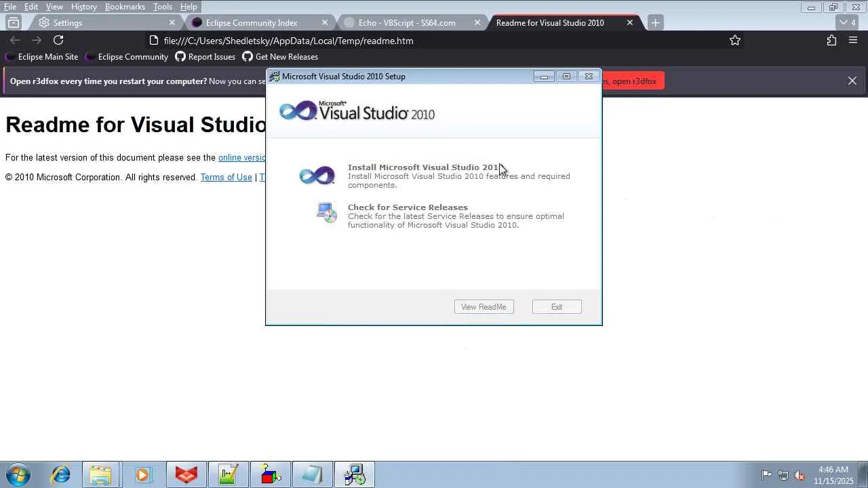868x488 pixels.
Task: Close the Echo - VBScript tab
Action: click(x=477, y=22)
